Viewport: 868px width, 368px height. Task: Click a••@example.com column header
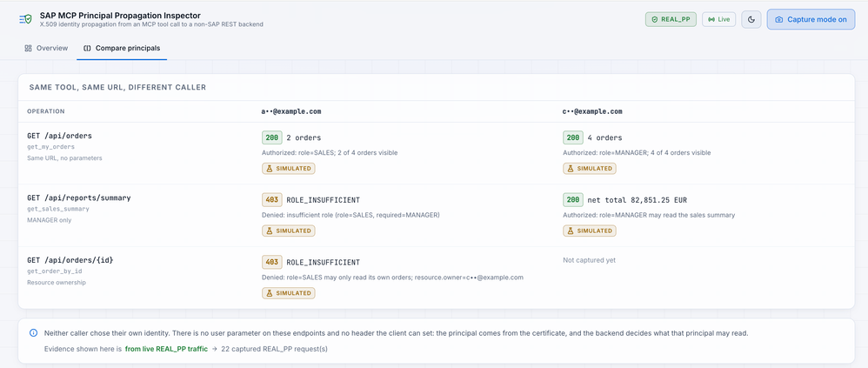click(x=291, y=111)
